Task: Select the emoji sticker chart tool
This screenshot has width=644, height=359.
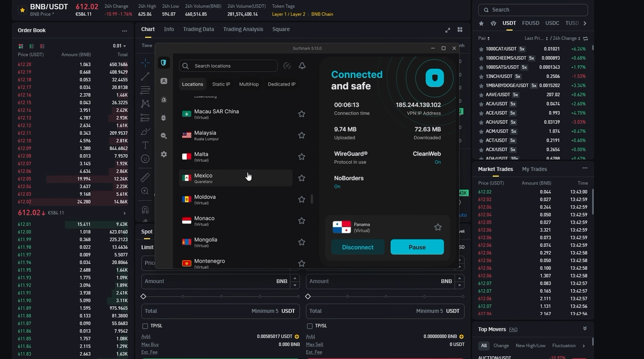Action: [145, 159]
